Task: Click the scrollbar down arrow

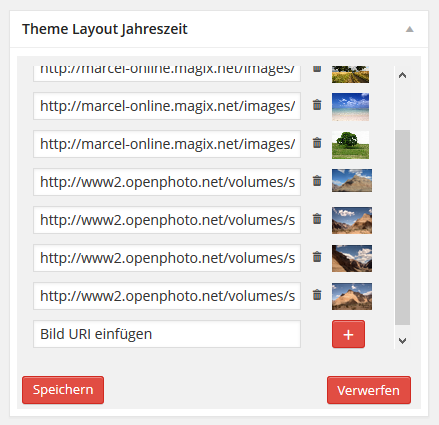Action: tap(402, 341)
